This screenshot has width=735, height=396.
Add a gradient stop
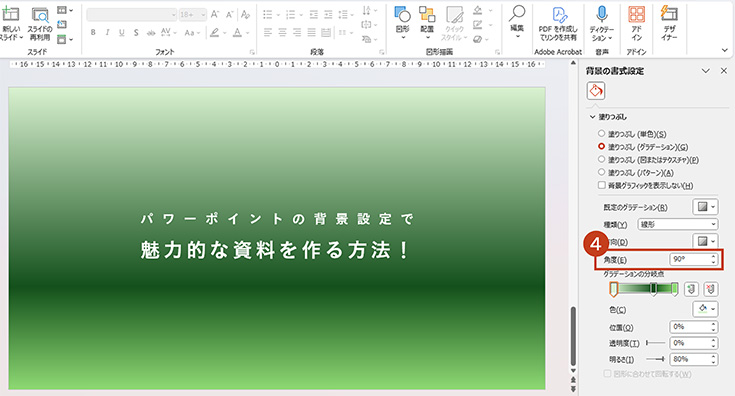691,289
